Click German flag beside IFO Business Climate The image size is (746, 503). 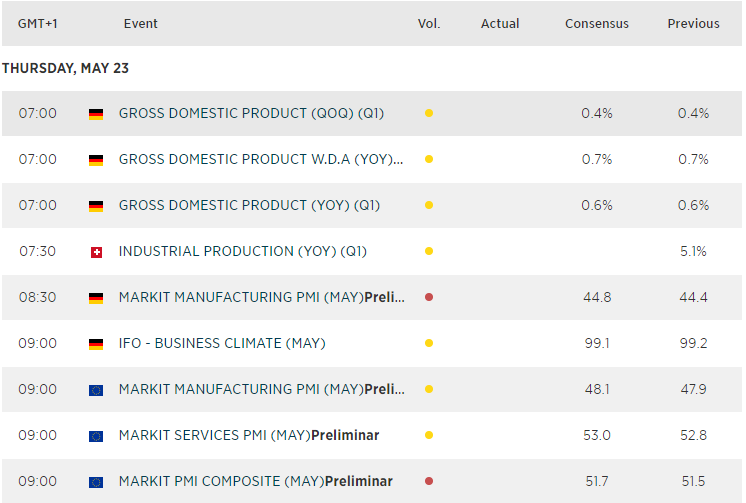(x=96, y=344)
